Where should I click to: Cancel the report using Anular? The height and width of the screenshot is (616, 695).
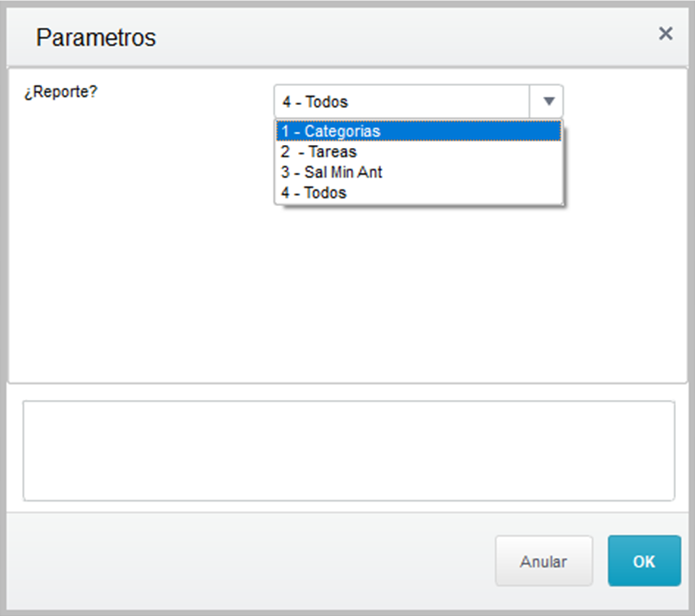pos(543,561)
